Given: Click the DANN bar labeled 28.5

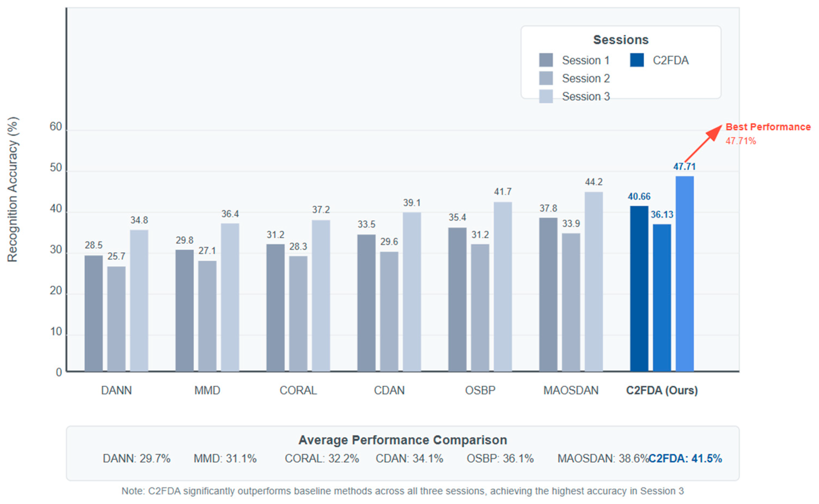Looking at the screenshot, I should (x=94, y=313).
